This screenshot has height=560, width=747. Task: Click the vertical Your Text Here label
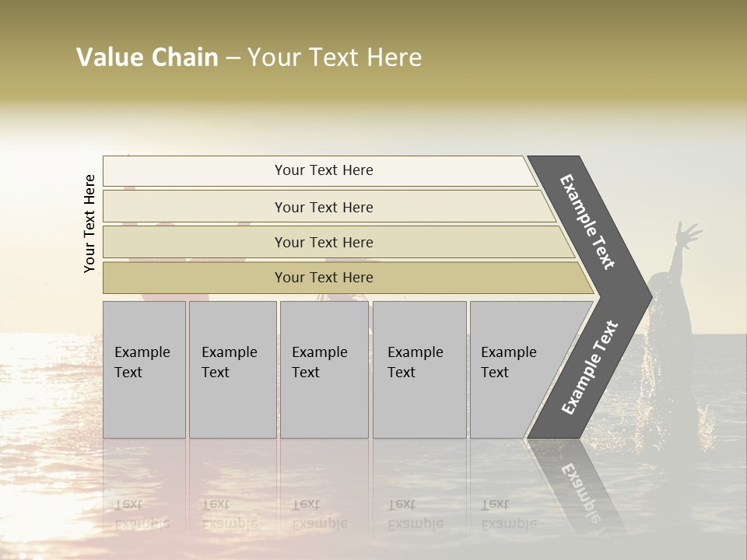pos(89,223)
